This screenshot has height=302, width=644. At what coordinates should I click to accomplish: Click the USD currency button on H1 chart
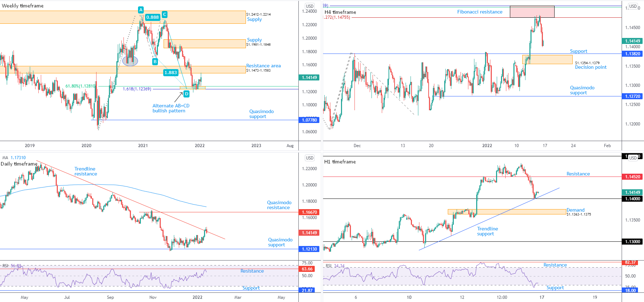tap(633, 158)
